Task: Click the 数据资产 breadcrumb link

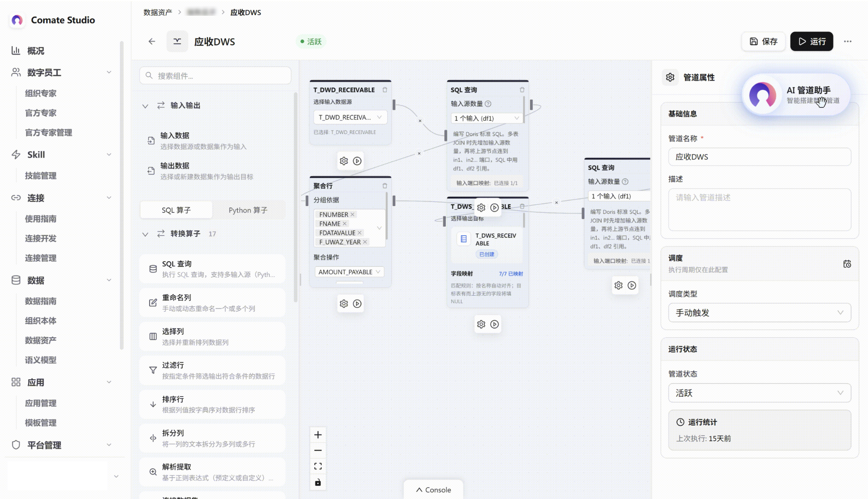Action: (158, 12)
